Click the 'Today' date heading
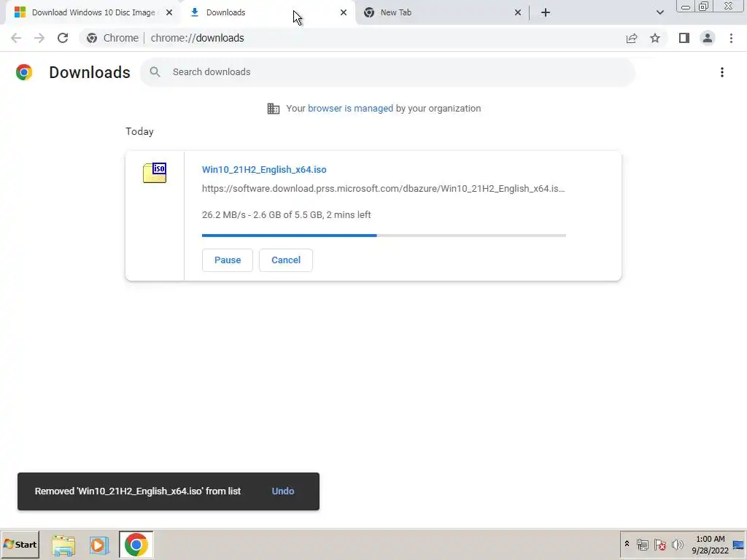This screenshot has height=560, width=747. coord(139,131)
